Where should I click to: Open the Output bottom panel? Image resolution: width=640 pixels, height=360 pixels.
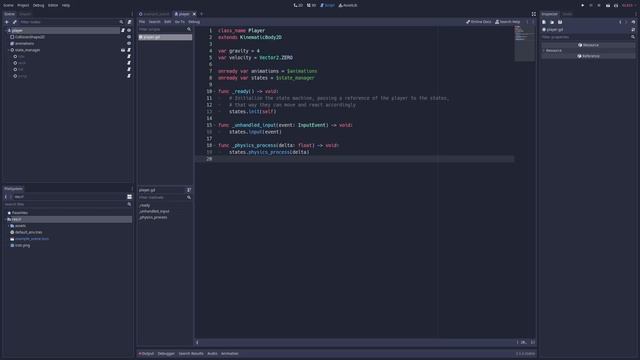(146, 353)
